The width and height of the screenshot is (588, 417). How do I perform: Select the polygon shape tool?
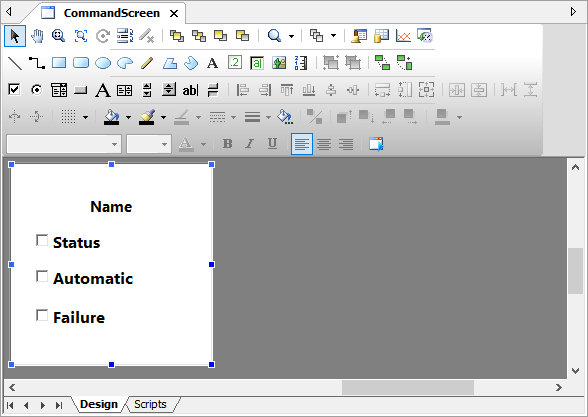[170, 63]
